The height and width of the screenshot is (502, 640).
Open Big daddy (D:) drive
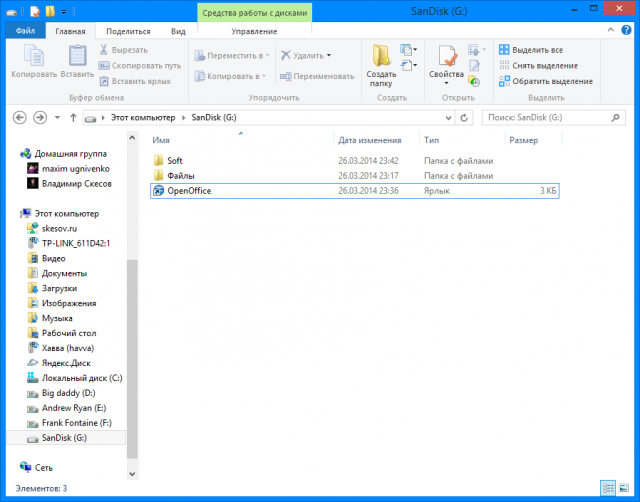[x=69, y=393]
